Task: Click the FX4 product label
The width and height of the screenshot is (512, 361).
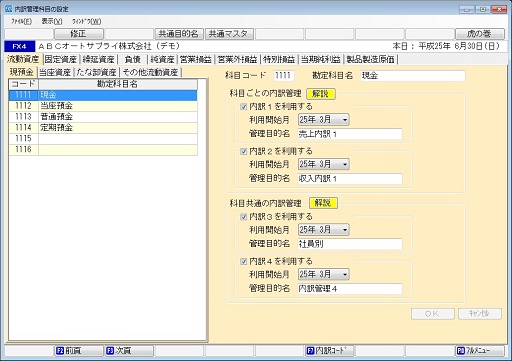Action: tap(20, 46)
